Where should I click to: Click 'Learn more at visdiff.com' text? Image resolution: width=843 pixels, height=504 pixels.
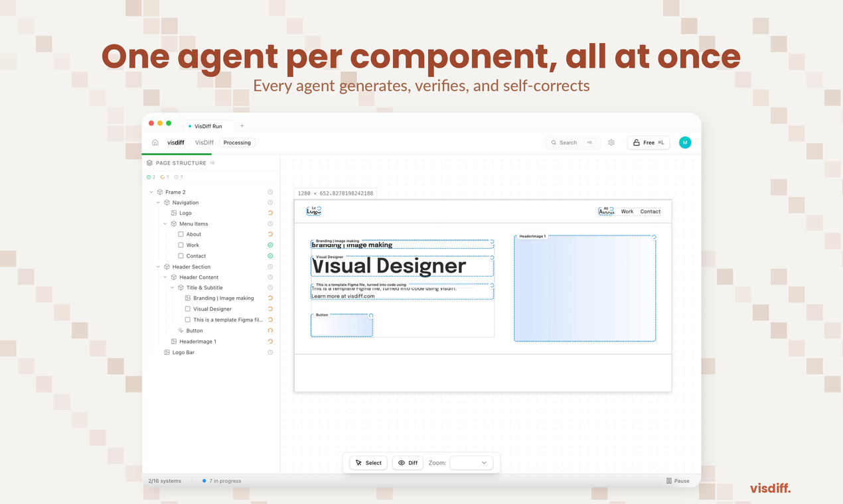click(343, 296)
